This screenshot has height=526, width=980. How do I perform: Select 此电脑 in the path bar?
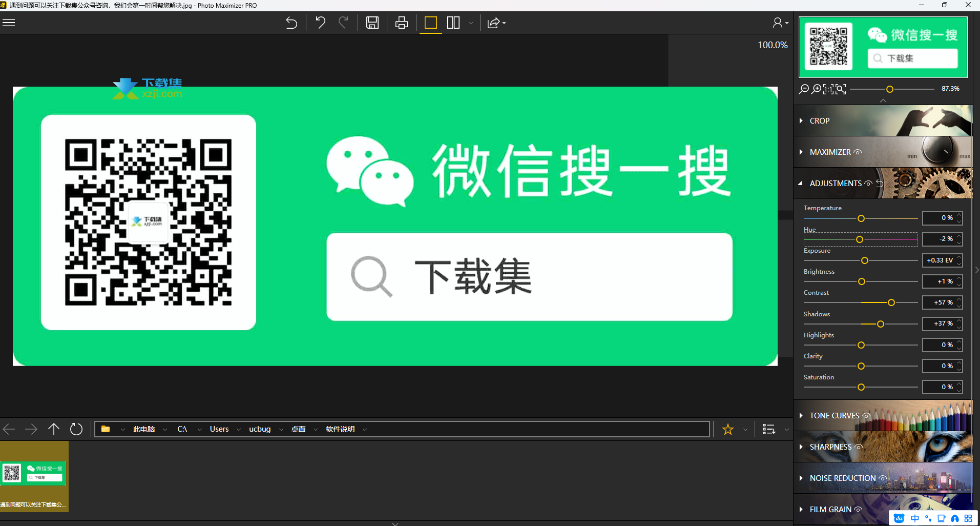pos(144,429)
